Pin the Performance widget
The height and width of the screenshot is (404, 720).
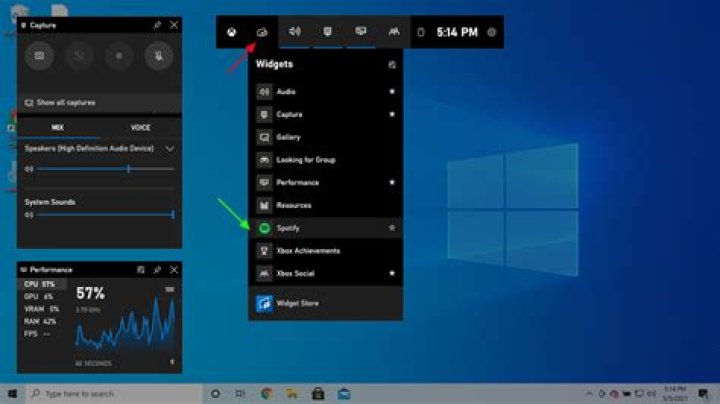point(157,269)
